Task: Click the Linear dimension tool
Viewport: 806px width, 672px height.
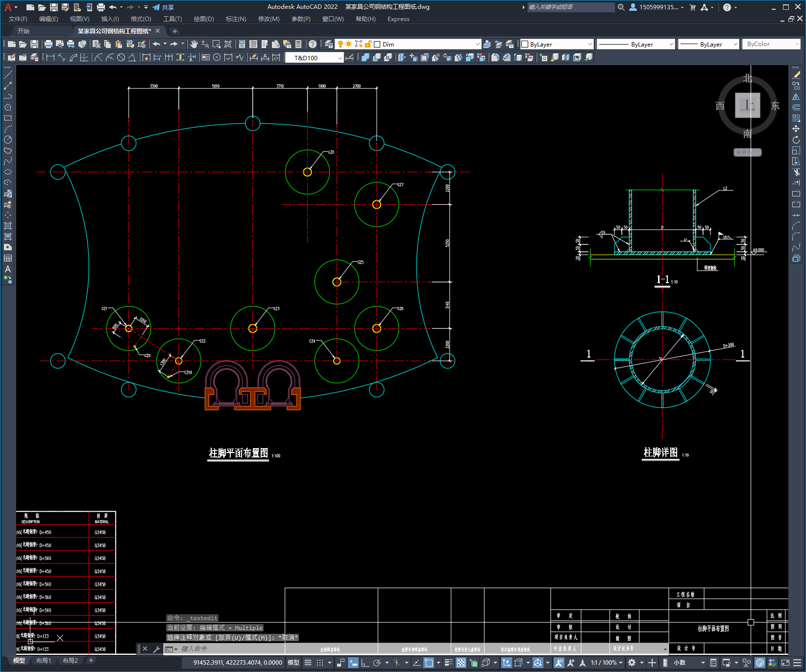Action: pos(50,57)
